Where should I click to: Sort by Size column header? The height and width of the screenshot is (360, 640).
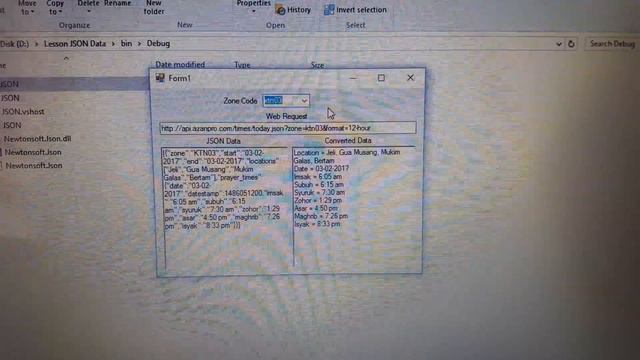[317, 65]
